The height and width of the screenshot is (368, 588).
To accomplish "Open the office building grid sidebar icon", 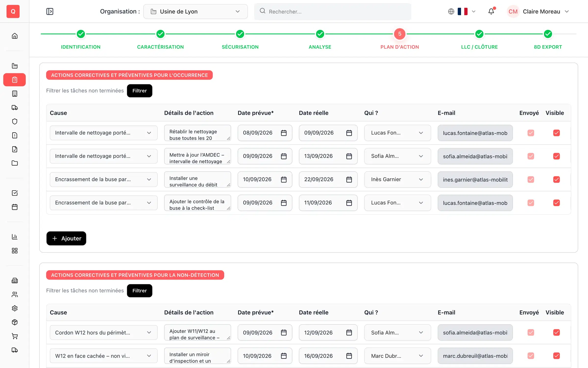I will (15, 94).
